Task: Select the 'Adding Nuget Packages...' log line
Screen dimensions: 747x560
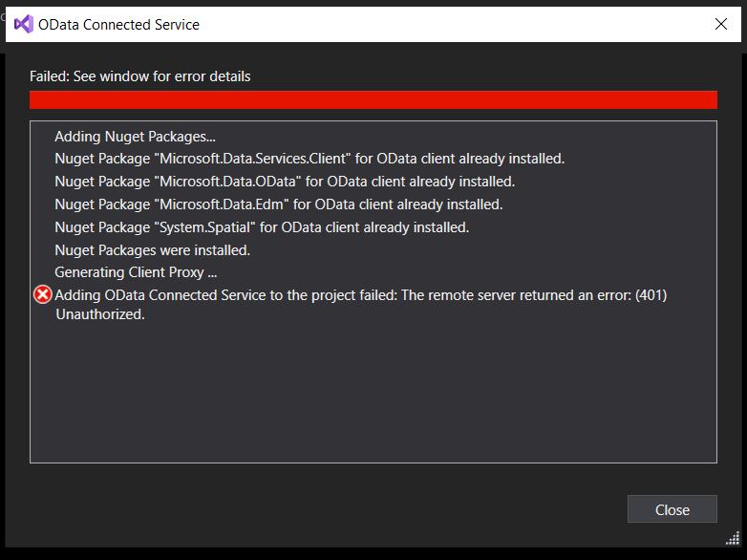Action: (x=135, y=137)
